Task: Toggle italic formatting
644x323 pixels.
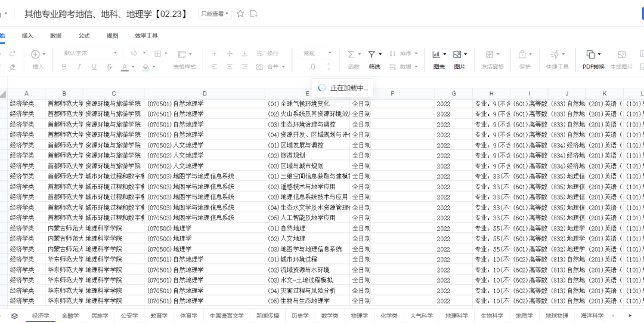Action: point(79,67)
